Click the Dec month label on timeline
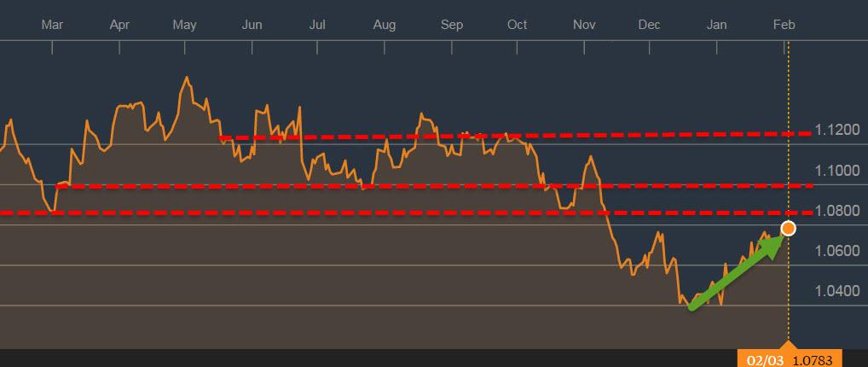Viewport: 868px width, 367px height. click(650, 25)
